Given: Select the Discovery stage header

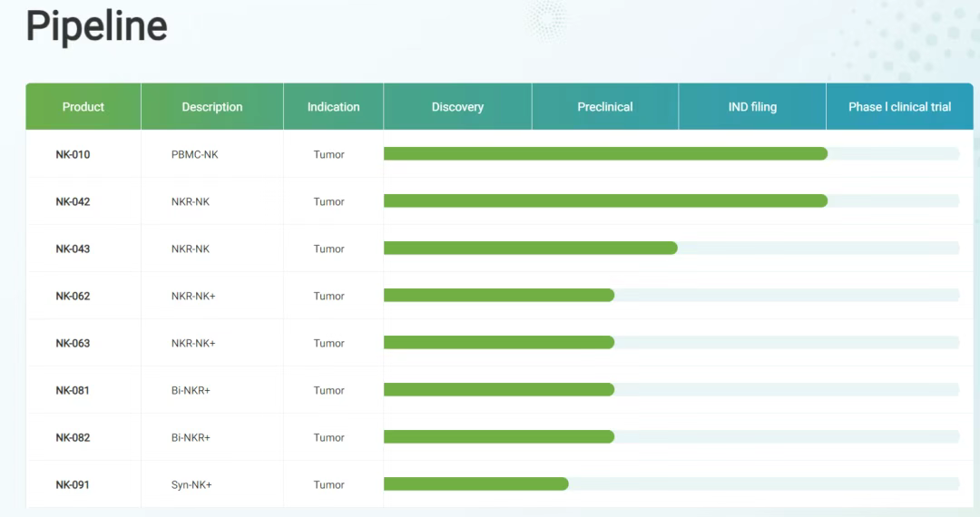Looking at the screenshot, I should (x=457, y=107).
